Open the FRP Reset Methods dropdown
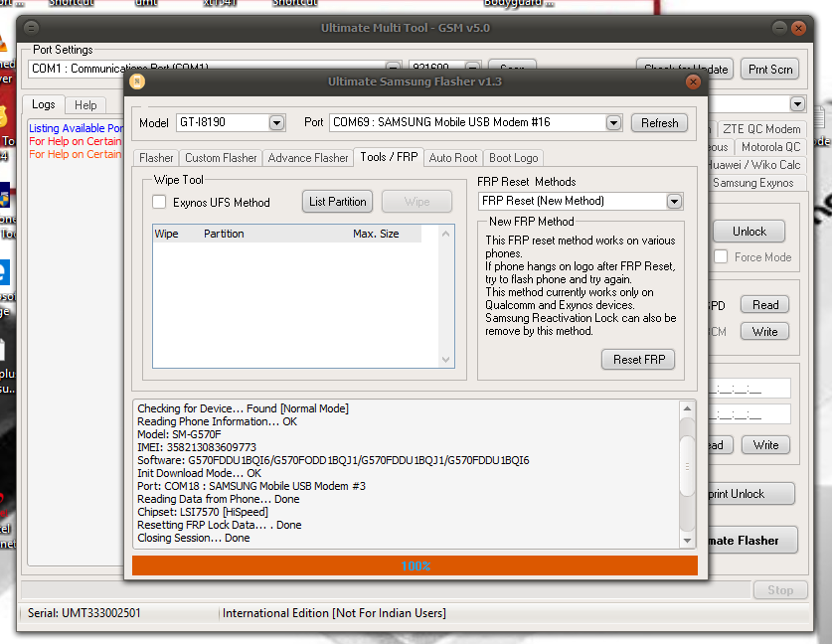 point(674,201)
